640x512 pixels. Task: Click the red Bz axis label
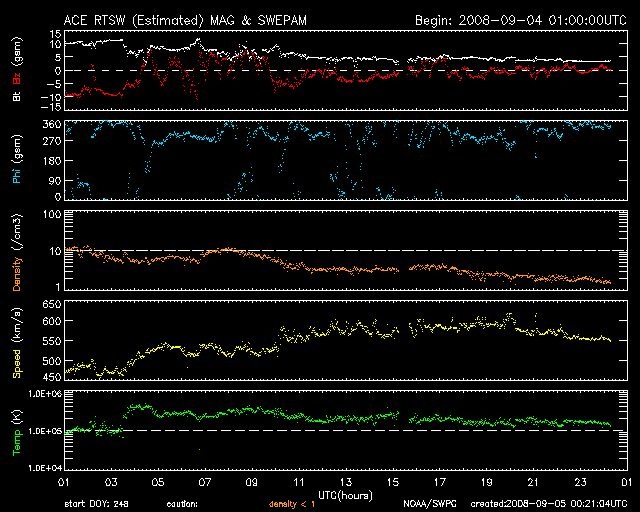(x=15, y=76)
